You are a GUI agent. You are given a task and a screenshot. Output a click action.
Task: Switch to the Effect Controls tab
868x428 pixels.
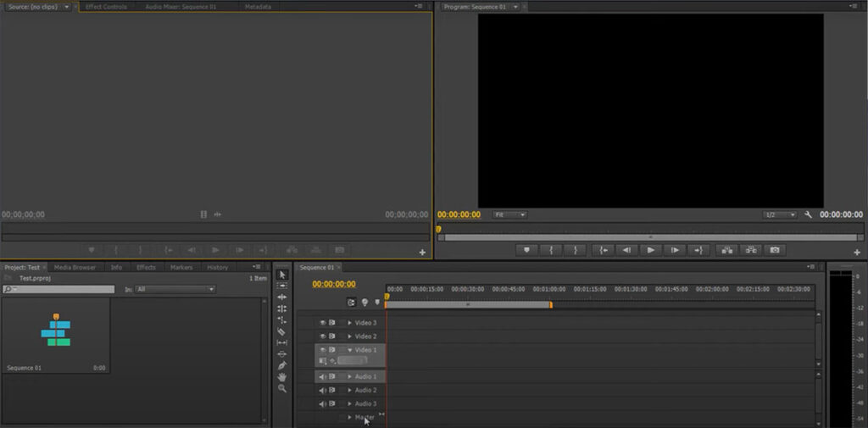click(106, 7)
